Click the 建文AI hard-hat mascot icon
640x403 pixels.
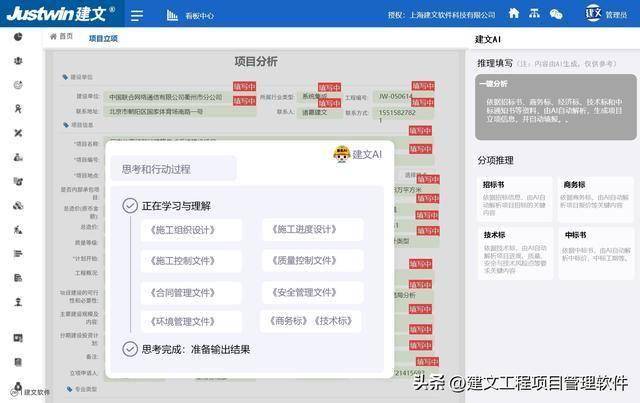(x=343, y=154)
